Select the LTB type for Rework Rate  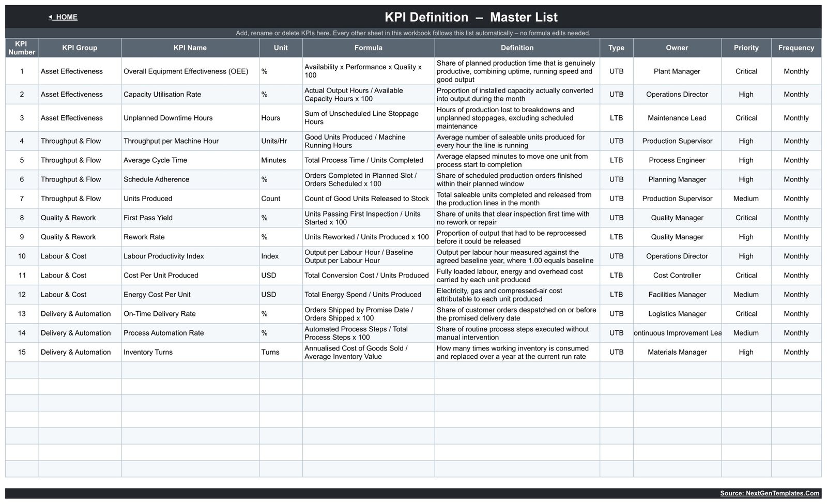(x=616, y=237)
